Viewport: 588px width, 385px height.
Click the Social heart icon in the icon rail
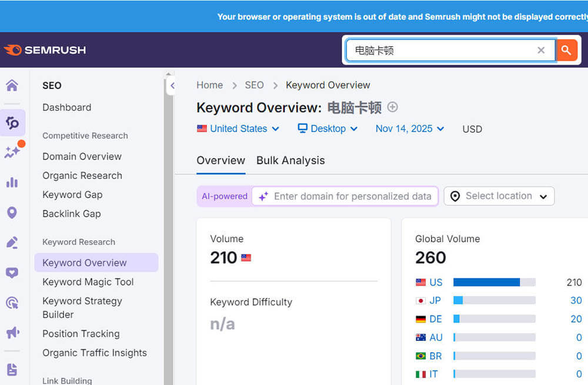pyautogui.click(x=12, y=273)
